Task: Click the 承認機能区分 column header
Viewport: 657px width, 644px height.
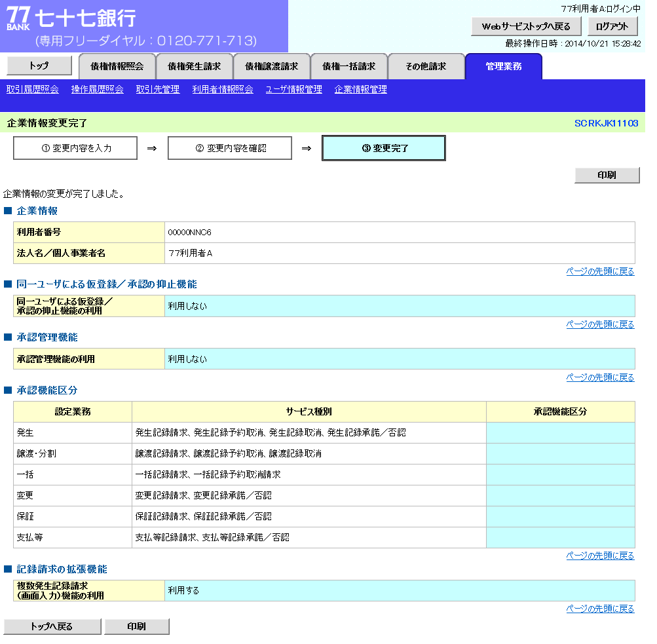Action: 561,412
